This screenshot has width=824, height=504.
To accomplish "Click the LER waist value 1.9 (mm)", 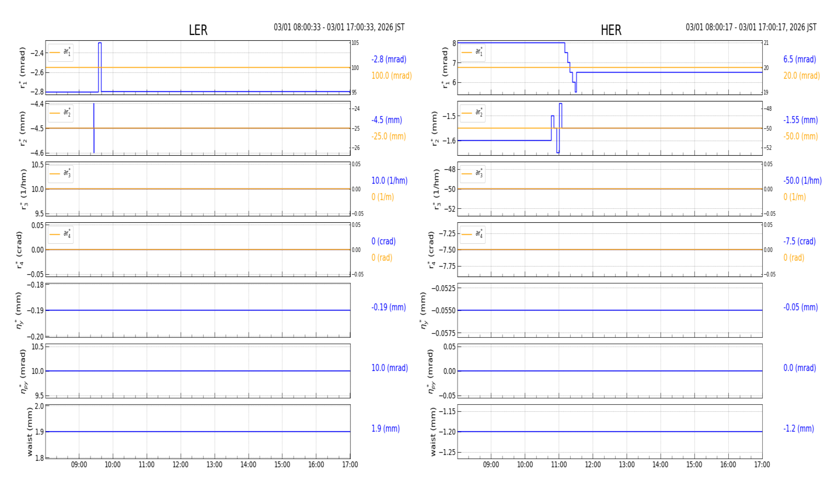I will pos(386,429).
